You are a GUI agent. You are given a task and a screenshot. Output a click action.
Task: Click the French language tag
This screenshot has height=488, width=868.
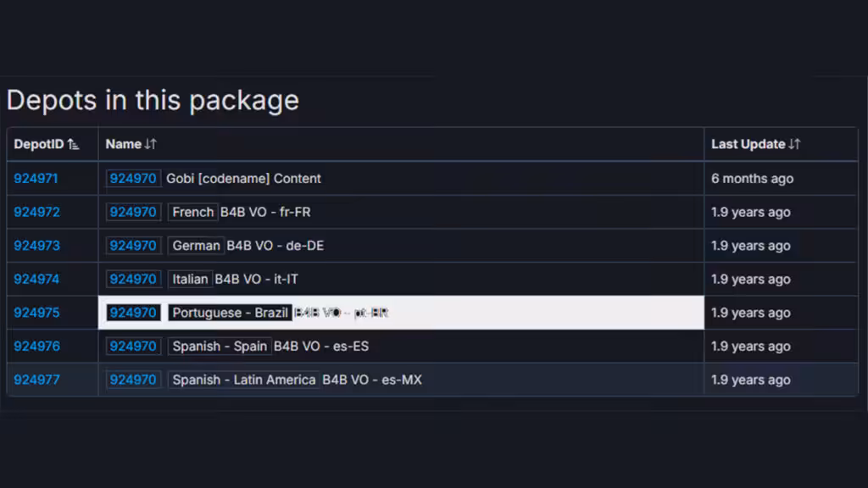click(x=192, y=212)
